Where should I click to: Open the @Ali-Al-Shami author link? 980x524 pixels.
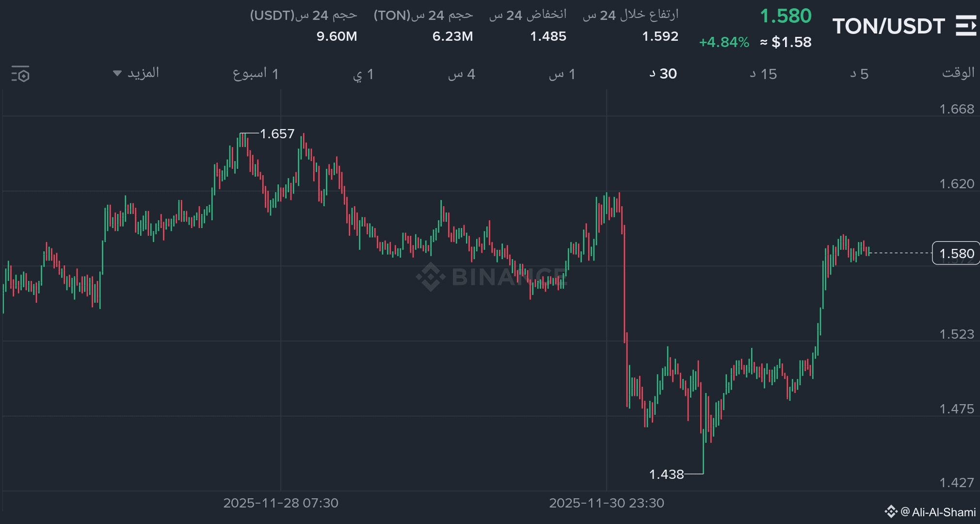tap(938, 512)
